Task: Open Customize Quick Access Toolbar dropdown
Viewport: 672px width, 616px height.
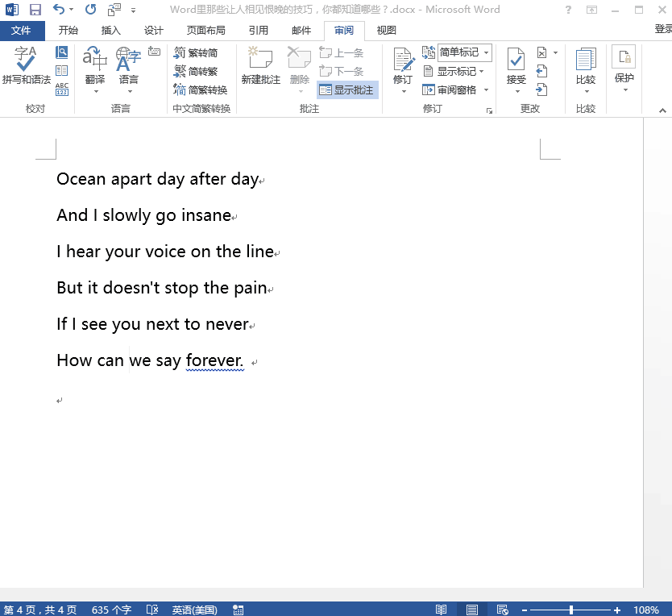Action: [x=133, y=10]
